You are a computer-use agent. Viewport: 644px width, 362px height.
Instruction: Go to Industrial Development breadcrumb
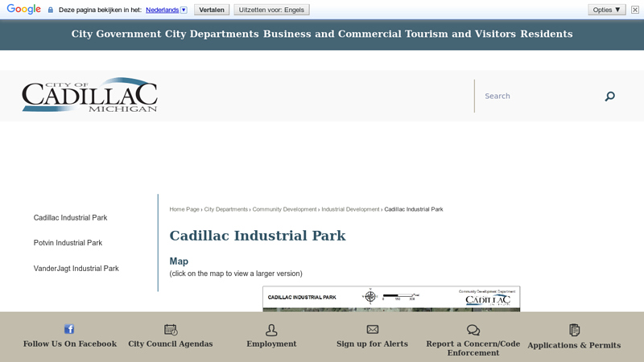click(x=350, y=209)
